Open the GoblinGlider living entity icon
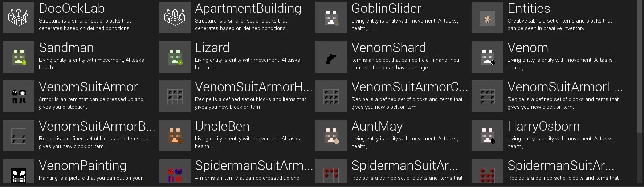 click(331, 17)
